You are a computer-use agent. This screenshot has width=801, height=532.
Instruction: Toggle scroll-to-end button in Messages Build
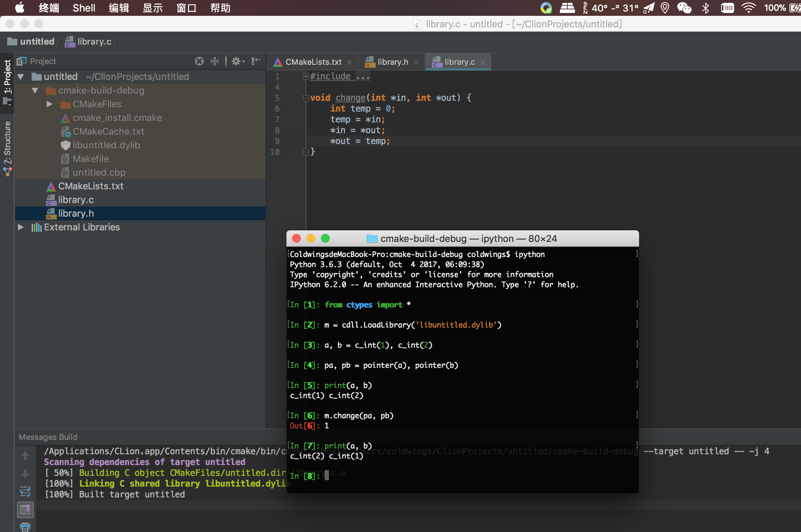pyautogui.click(x=25, y=509)
